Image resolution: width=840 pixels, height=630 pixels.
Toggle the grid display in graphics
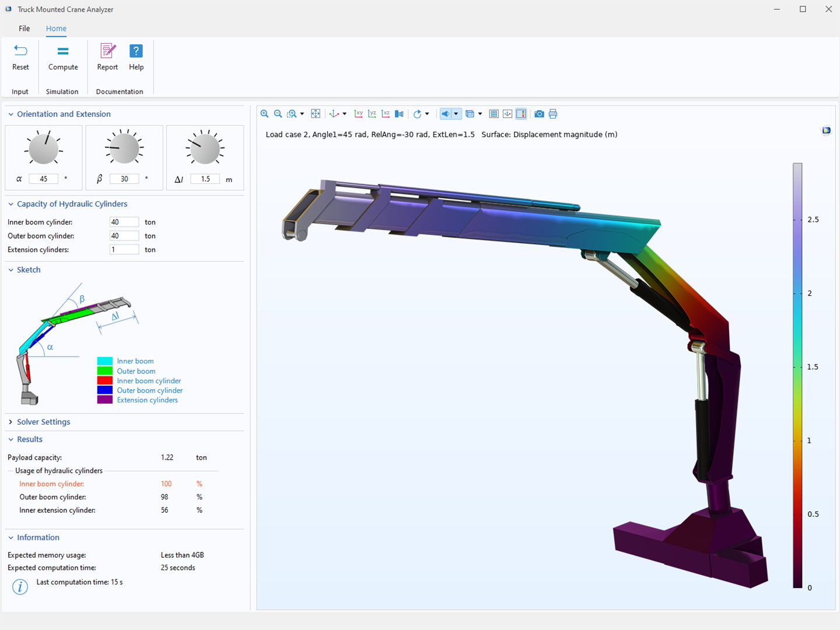pos(494,114)
